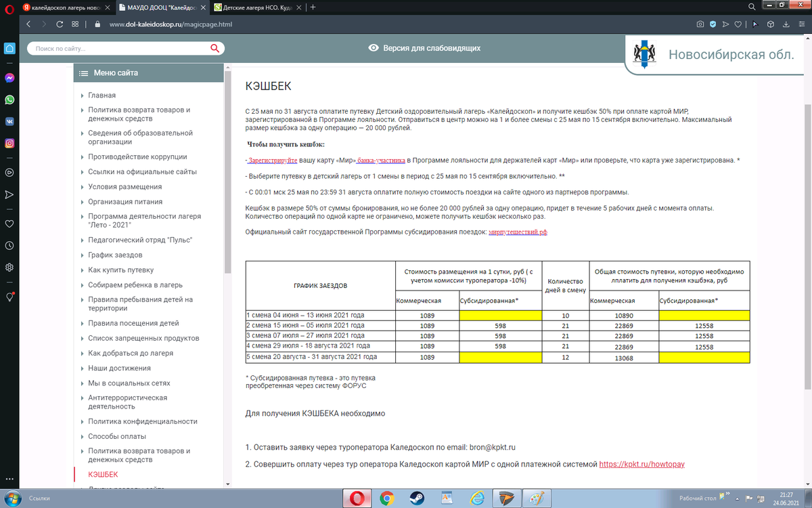Click the Novosibirsk region coat of arms
812x508 pixels.
click(645, 54)
